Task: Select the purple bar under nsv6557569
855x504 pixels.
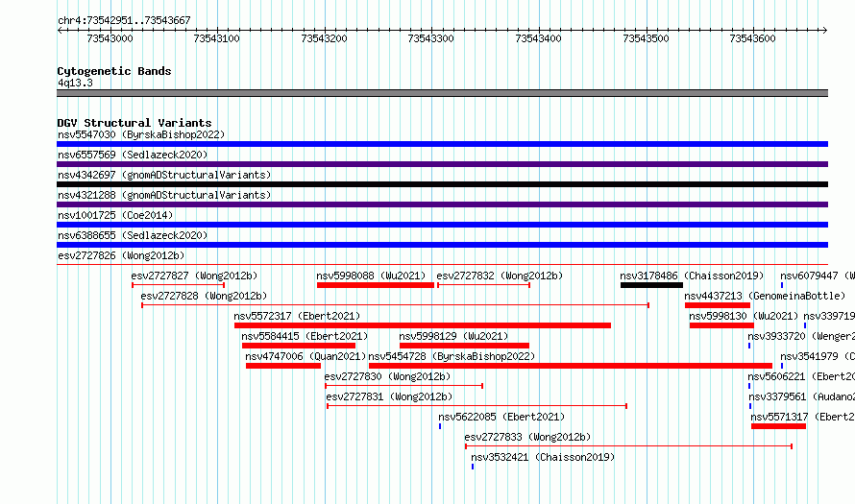Action: click(x=442, y=164)
